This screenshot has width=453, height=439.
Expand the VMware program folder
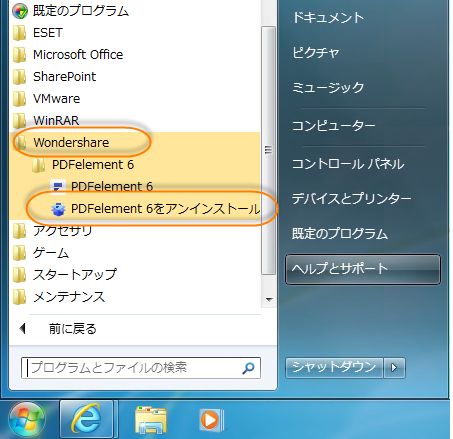[x=56, y=99]
